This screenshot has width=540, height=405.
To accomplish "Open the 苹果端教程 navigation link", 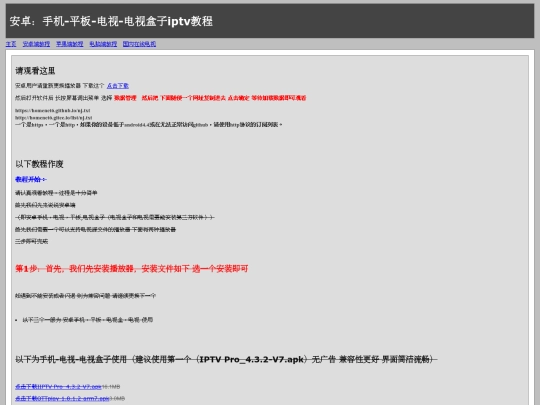I will pos(70,44).
